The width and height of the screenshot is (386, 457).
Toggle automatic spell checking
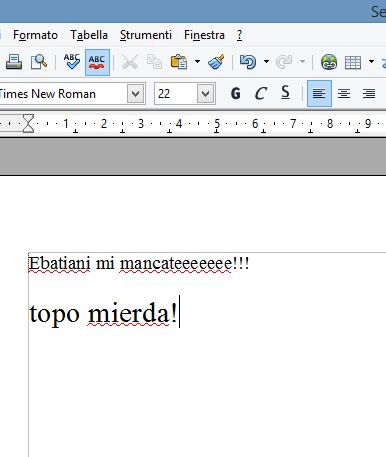(x=97, y=62)
